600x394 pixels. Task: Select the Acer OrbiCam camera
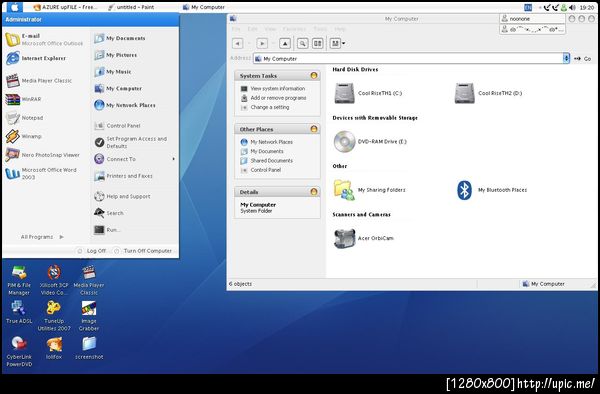[364, 238]
